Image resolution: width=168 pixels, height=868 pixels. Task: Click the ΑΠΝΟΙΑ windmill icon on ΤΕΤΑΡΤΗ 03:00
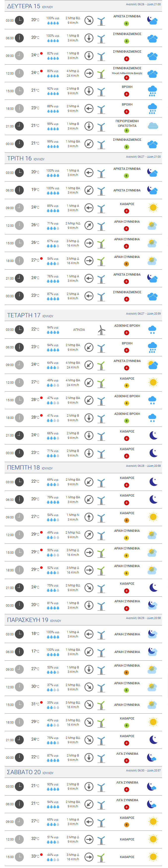tap(101, 330)
